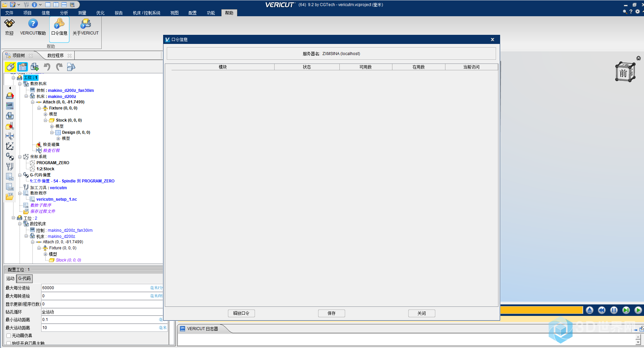644x348 pixels.
Task: Collapse the bold Stock (0, 0, 0) node
Action: (x=45, y=120)
